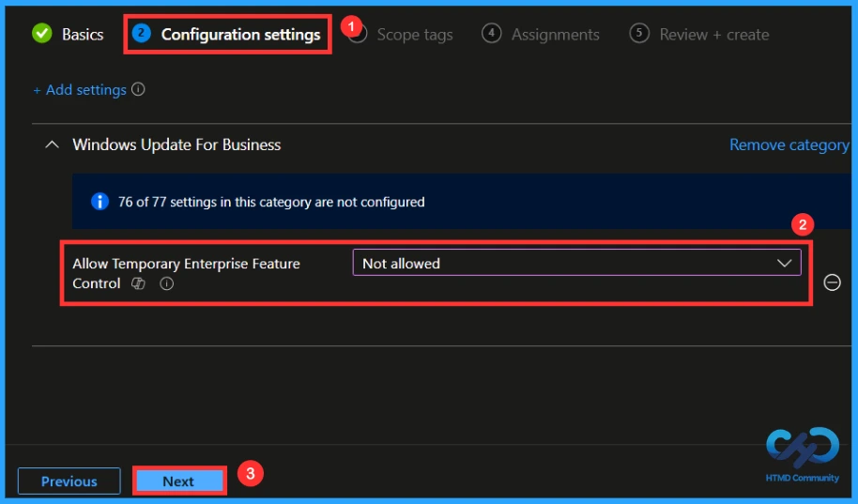This screenshot has height=504, width=858.
Task: Click step number 4 circle for Assignments
Action: 491,34
